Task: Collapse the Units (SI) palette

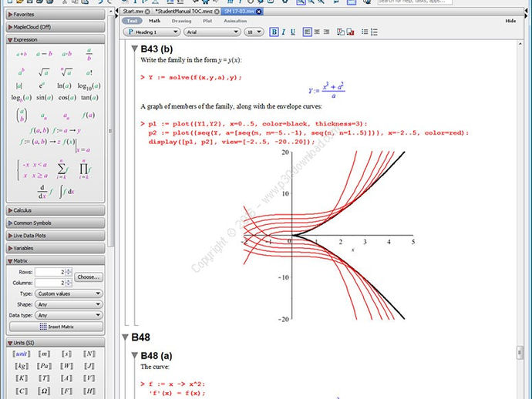Action: point(56,343)
